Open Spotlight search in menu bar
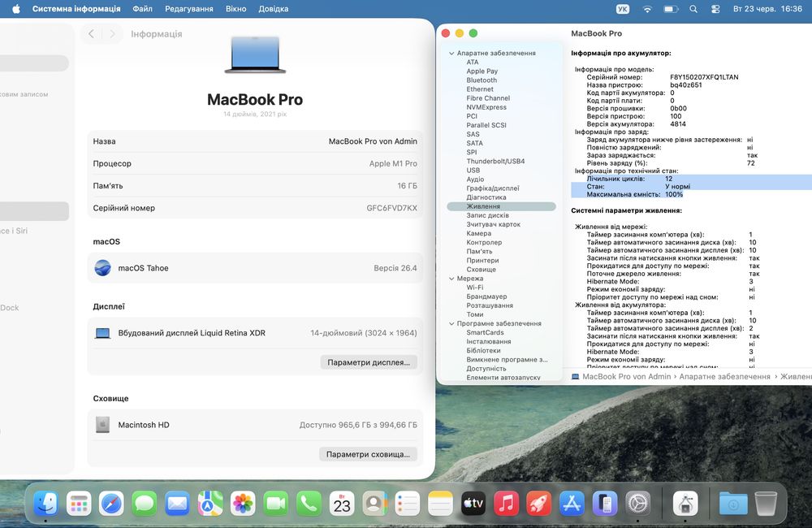Image resolution: width=812 pixels, height=528 pixels. (x=693, y=9)
